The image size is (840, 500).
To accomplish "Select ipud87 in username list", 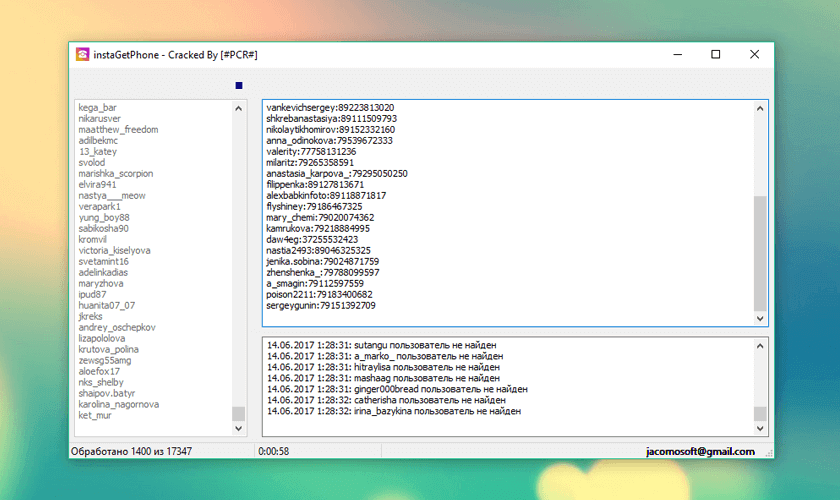I will pyautogui.click(x=92, y=294).
